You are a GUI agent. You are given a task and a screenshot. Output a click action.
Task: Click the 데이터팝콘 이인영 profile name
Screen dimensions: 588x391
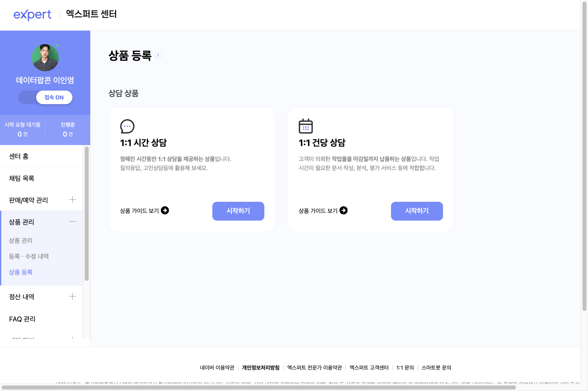(45, 80)
